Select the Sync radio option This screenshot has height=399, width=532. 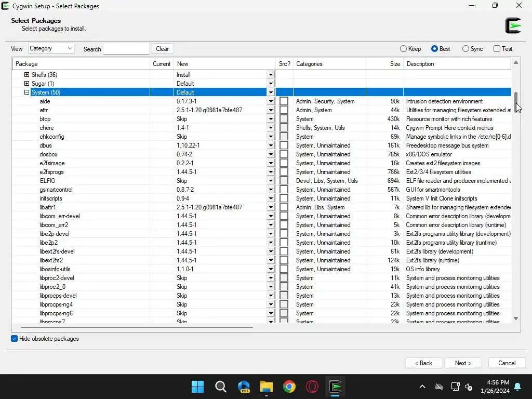pos(472,49)
